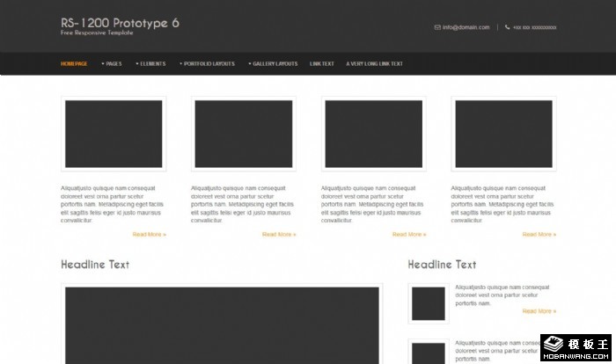Click the RS-1200 Prototype 6 site logo
The height and width of the screenshot is (364, 616).
tap(120, 22)
